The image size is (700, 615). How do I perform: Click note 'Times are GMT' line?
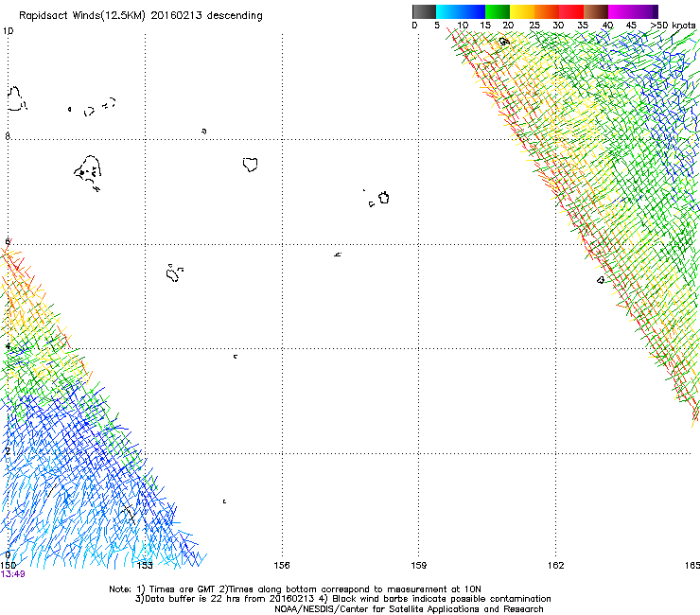(295, 589)
